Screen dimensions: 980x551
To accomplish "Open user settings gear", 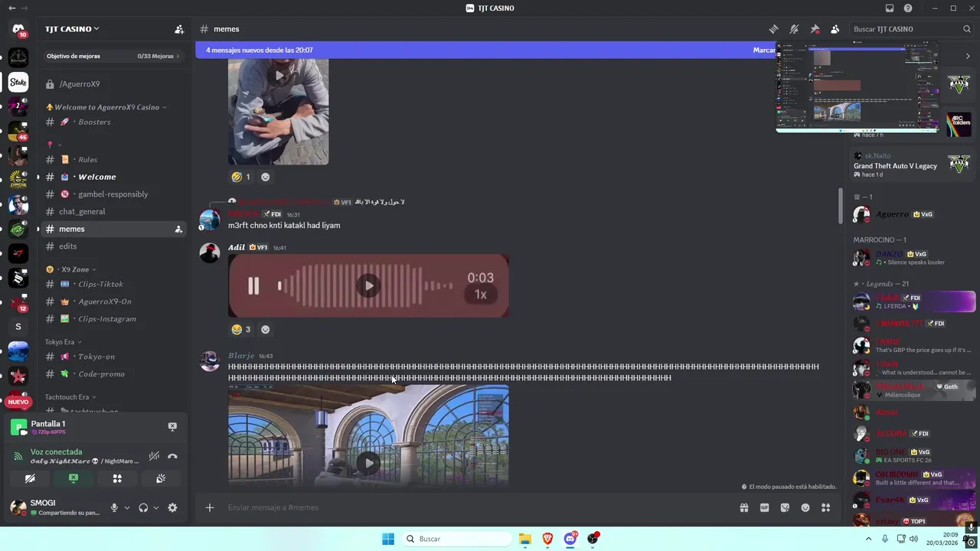I will (172, 507).
